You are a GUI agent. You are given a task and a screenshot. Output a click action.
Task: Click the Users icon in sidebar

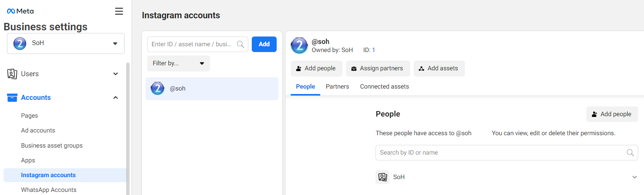click(12, 74)
